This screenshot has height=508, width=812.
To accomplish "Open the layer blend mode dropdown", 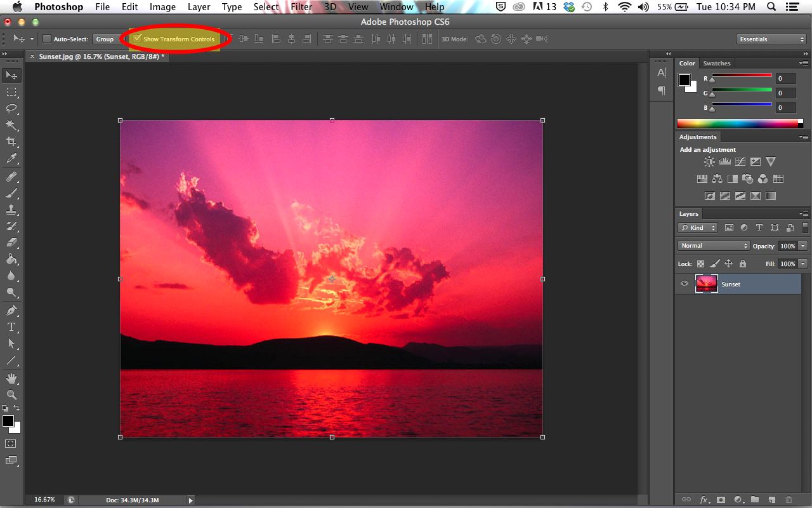I will click(x=713, y=245).
